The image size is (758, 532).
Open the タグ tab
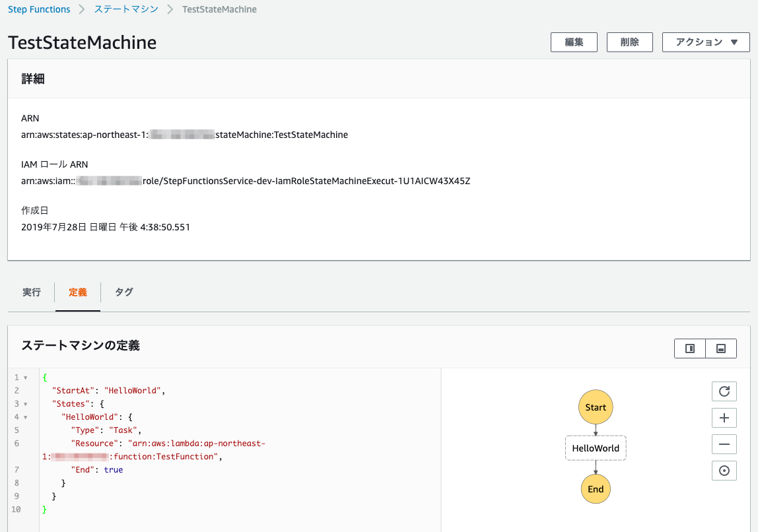(x=124, y=292)
